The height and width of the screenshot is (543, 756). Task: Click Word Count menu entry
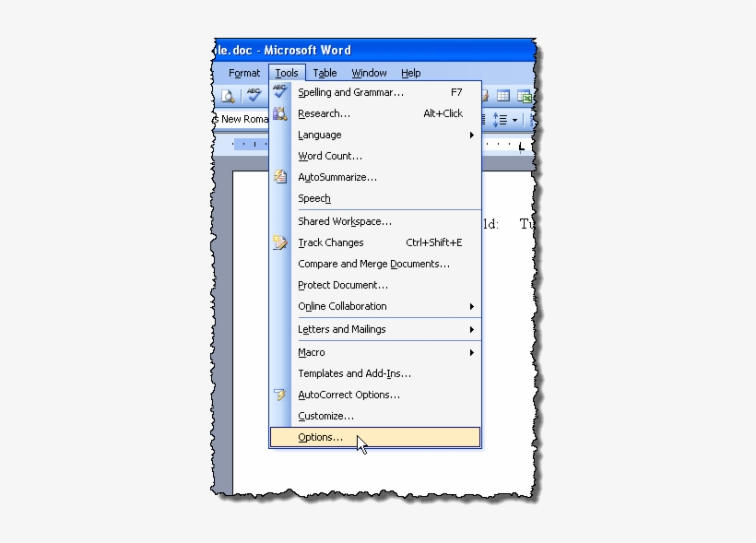(x=329, y=156)
